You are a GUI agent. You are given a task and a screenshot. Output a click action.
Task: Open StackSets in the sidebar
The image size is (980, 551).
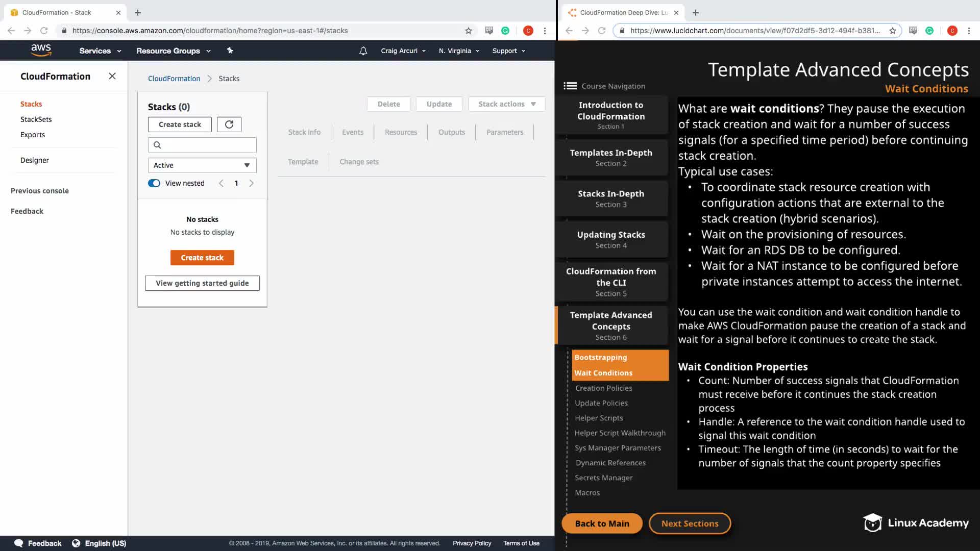pyautogui.click(x=36, y=119)
